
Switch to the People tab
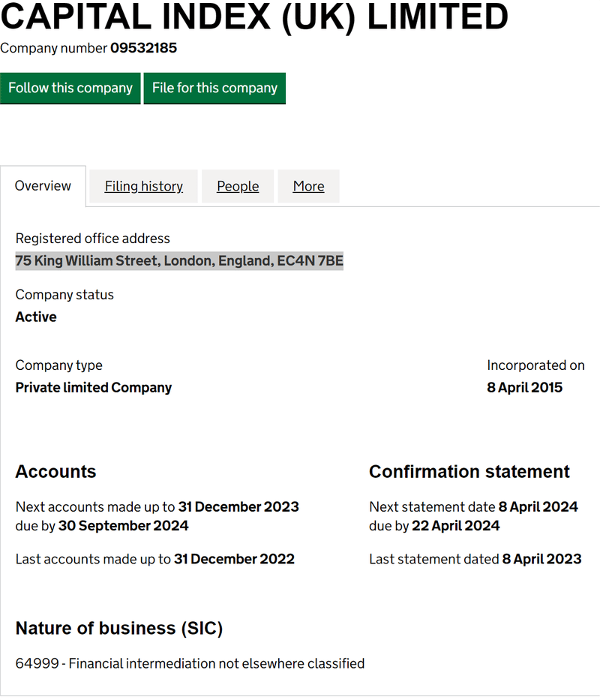click(x=238, y=186)
